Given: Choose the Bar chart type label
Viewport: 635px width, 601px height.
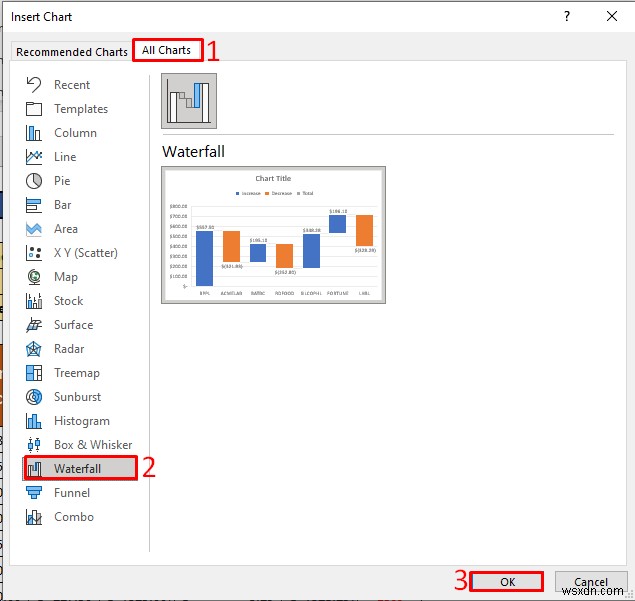Looking at the screenshot, I should (63, 205).
